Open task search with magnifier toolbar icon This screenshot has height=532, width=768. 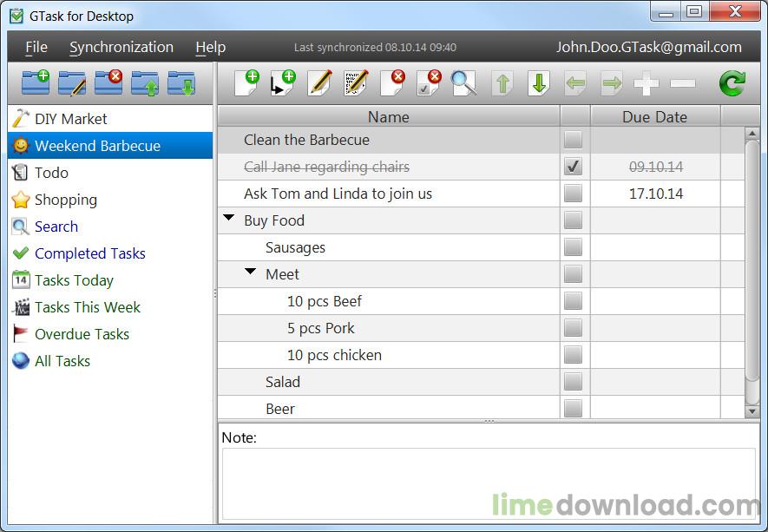coord(464,82)
